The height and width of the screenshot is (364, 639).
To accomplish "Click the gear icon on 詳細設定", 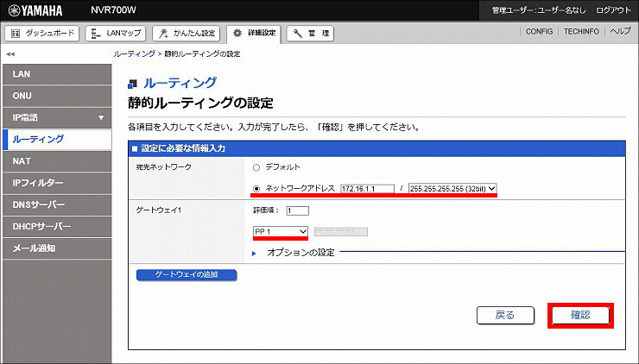I will 237,33.
